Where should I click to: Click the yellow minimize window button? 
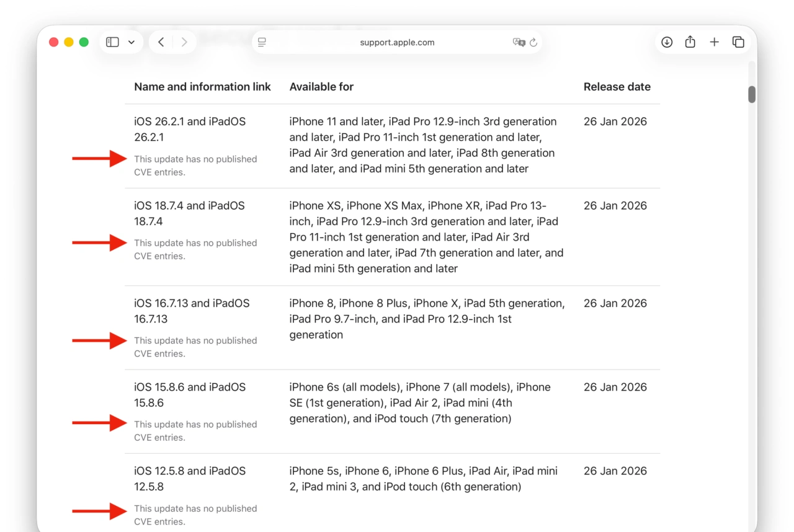tap(69, 42)
